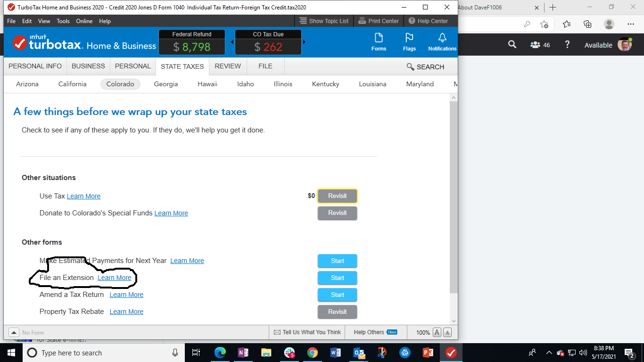Open a new tab in the Edge browser
Screen dimensions: 644x362
click(x=553, y=7)
